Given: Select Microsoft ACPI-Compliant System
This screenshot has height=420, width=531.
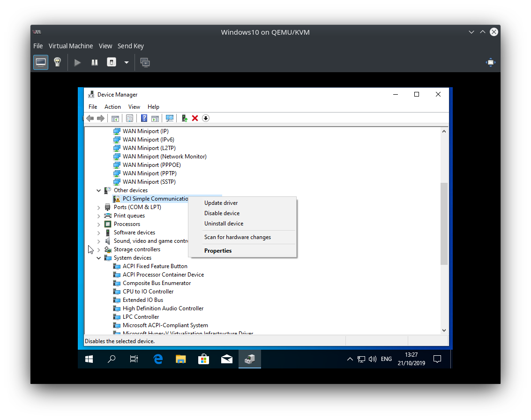Looking at the screenshot, I should click(165, 325).
